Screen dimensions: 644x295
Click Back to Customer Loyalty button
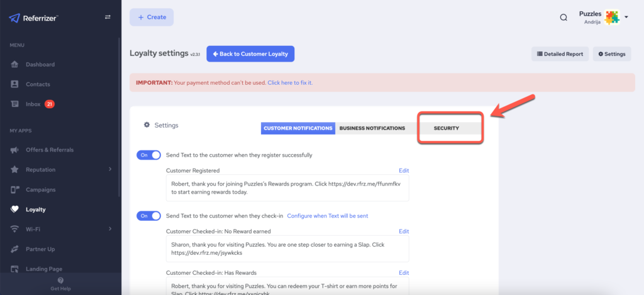pos(250,54)
